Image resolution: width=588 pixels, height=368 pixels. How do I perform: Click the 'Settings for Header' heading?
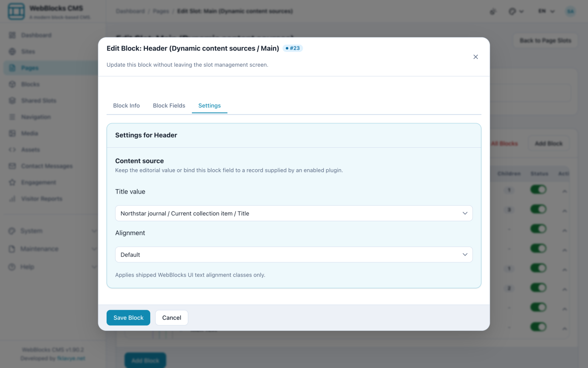[x=146, y=135]
